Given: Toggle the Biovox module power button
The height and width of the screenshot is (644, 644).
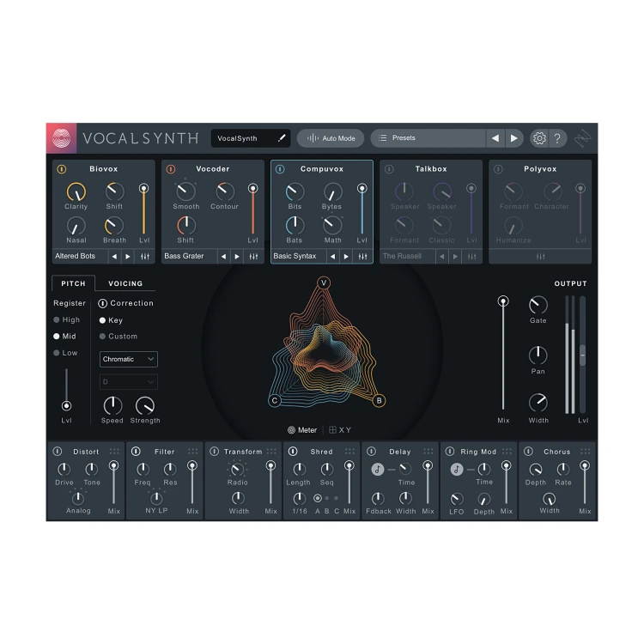Looking at the screenshot, I should (62, 169).
